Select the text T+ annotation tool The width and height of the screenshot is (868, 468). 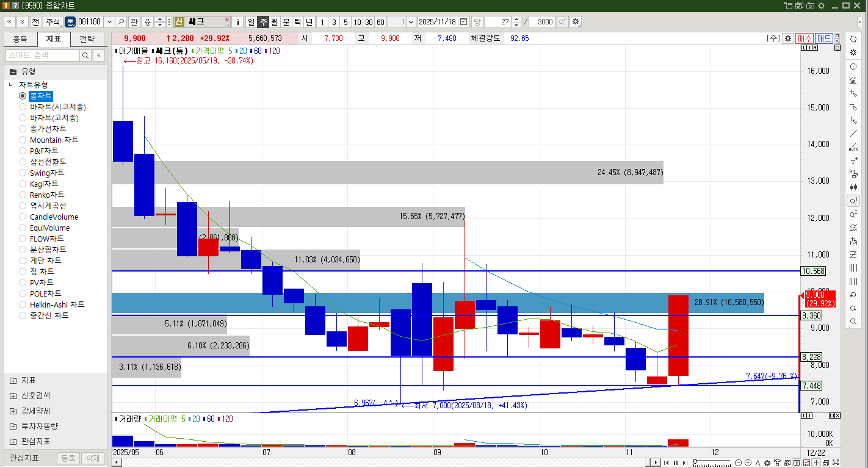coord(853,161)
